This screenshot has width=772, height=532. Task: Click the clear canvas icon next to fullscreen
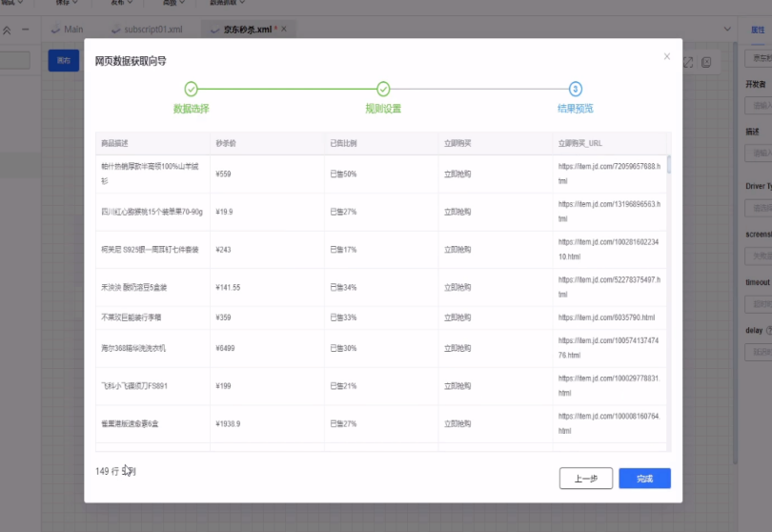point(706,63)
